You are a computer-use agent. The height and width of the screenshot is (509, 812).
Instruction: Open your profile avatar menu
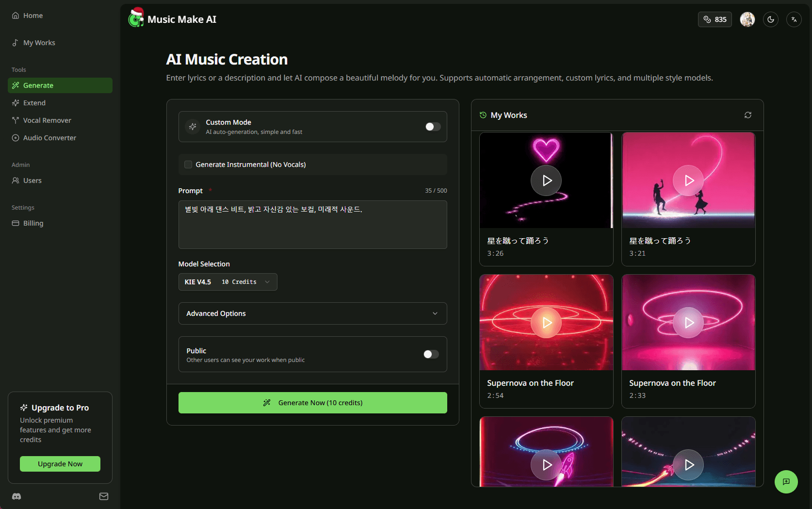click(747, 19)
